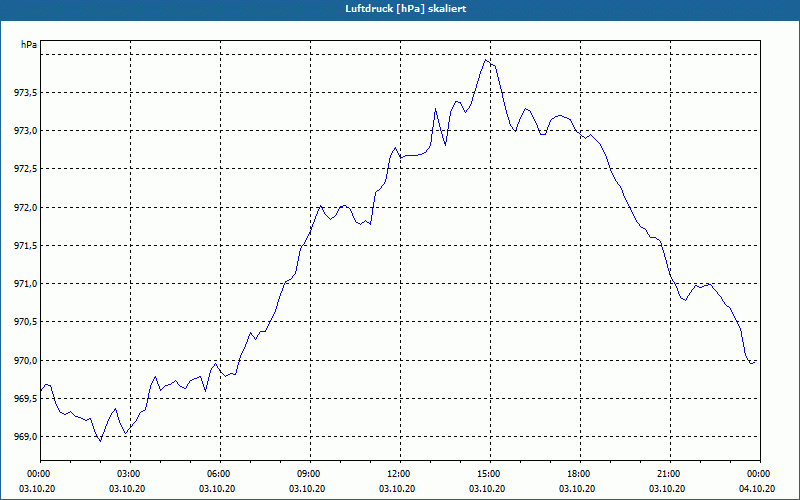
Task: Select the '970,5' y-axis label
Action: coord(24,322)
